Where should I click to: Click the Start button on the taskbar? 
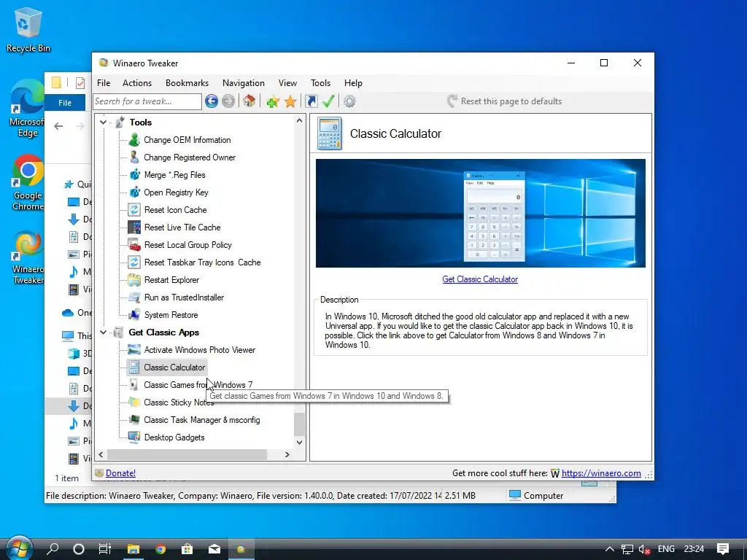[x=19, y=548]
